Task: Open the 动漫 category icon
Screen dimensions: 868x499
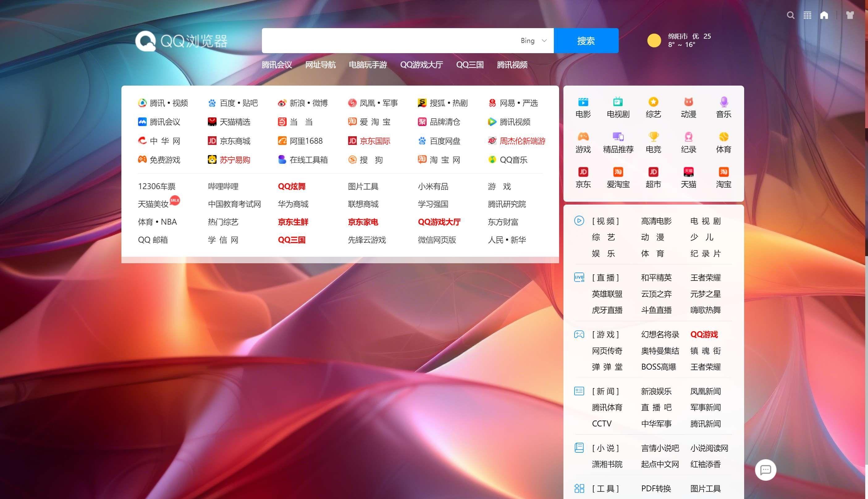Action: [x=689, y=102]
